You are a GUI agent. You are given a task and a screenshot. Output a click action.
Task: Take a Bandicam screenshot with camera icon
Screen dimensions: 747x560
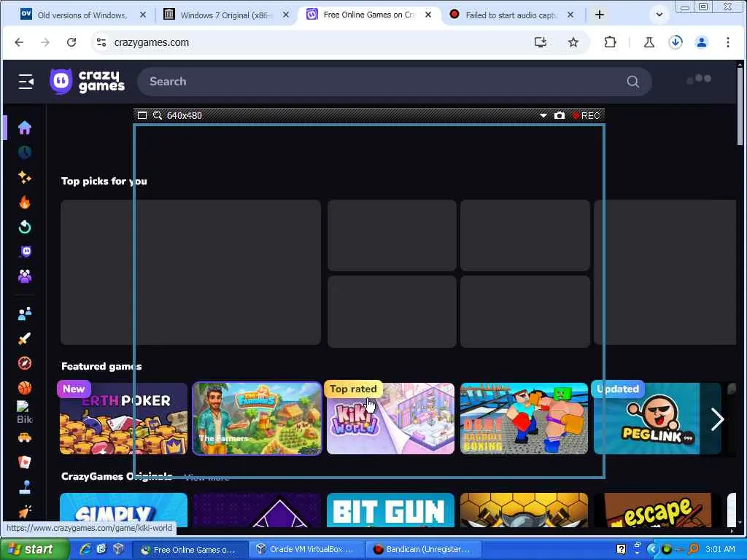click(x=560, y=115)
